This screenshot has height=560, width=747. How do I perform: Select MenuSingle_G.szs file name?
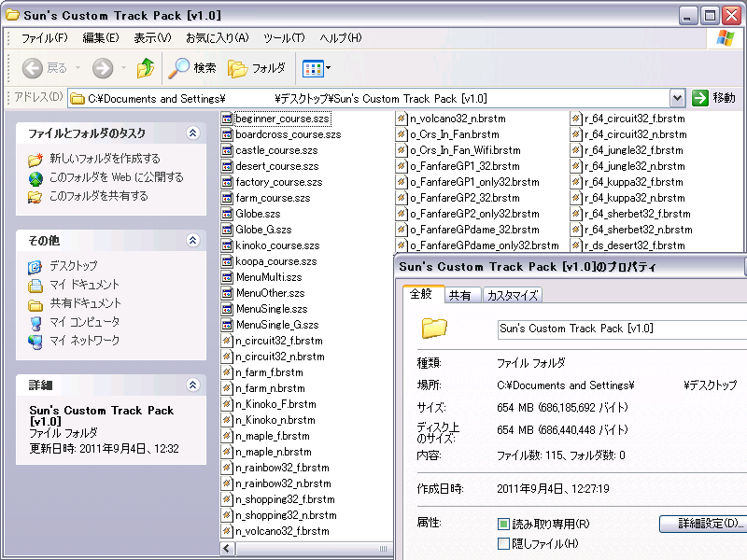(277, 325)
